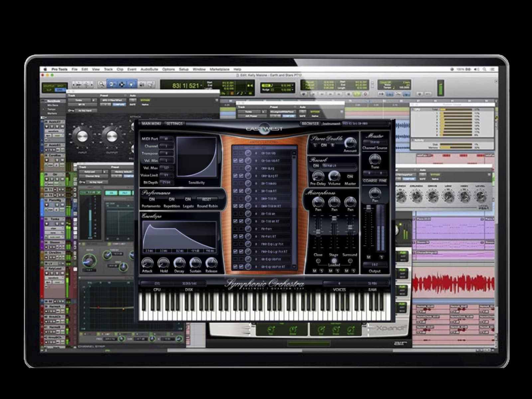This screenshot has width=532, height=399.
Task: Click the Master output volume fader
Action: (368, 209)
